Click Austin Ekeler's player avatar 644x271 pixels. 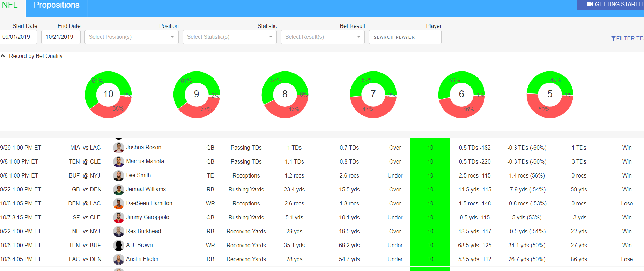click(x=119, y=259)
